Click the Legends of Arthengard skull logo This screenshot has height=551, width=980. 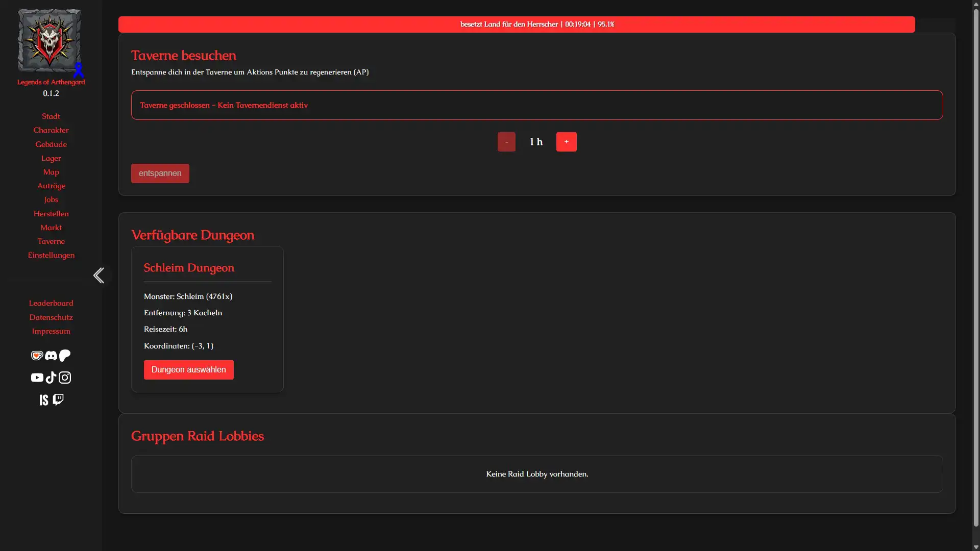(x=49, y=41)
